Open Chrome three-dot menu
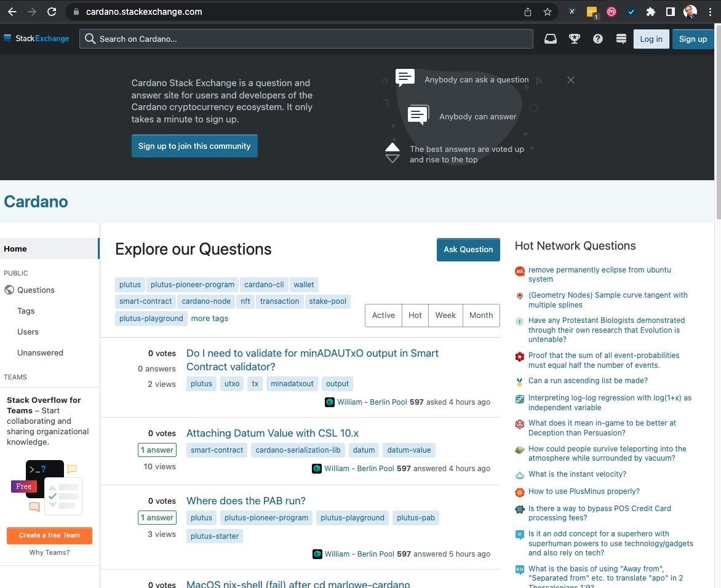721x588 pixels. [x=710, y=12]
